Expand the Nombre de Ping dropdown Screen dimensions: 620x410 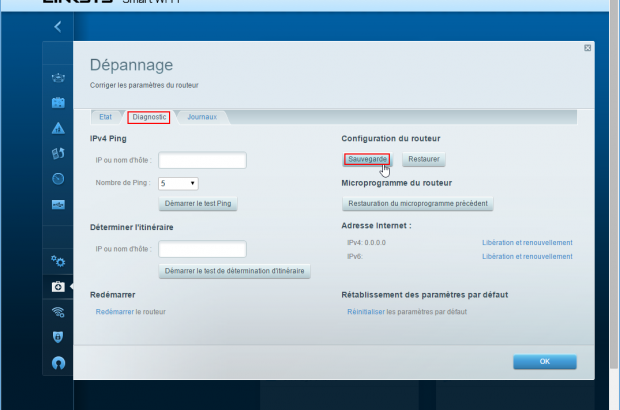(178, 183)
